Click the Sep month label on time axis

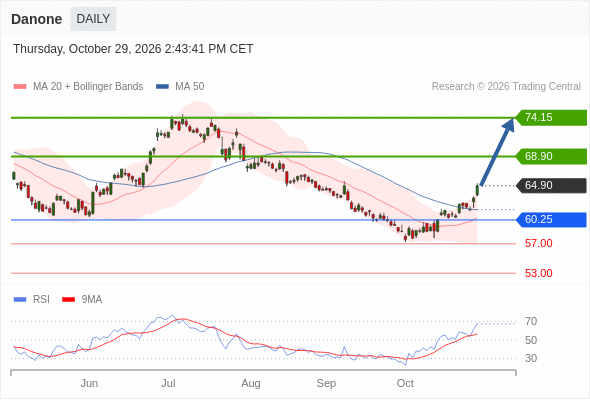[x=326, y=383]
